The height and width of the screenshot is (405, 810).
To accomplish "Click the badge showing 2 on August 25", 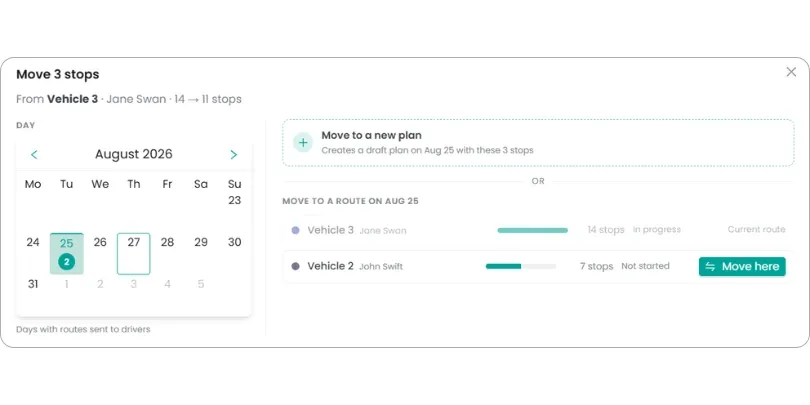I will pos(66,262).
